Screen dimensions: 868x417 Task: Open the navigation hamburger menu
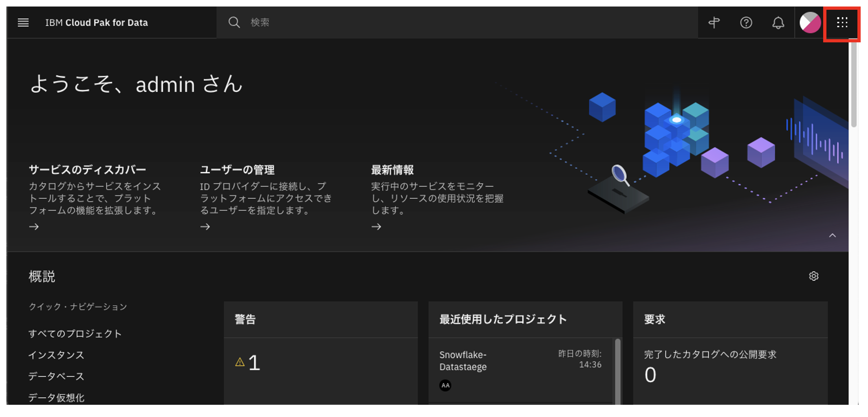click(23, 22)
